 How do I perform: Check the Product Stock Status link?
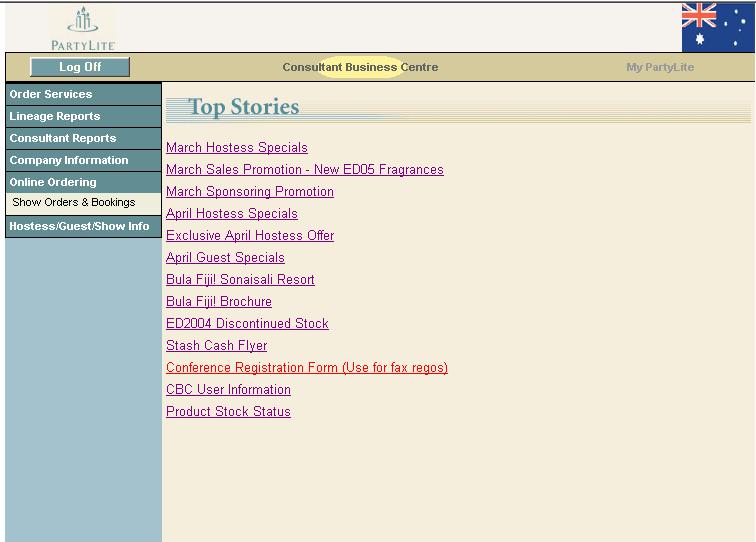click(229, 412)
